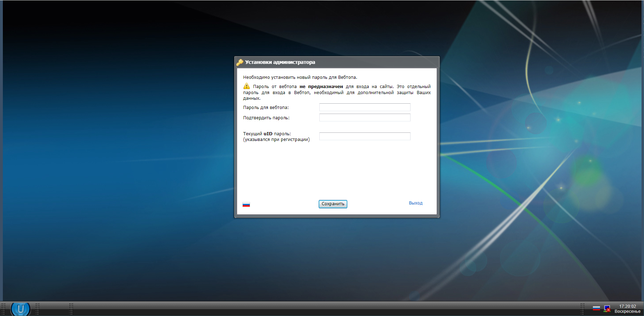This screenshot has height=316, width=644.
Task: Click the bold не предназначен warning text
Action: tap(321, 87)
